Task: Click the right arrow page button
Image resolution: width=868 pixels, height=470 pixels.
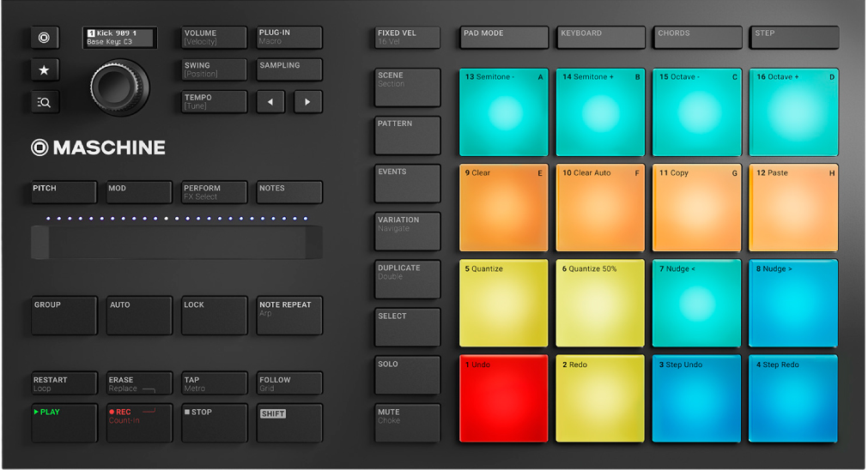Action: (307, 102)
